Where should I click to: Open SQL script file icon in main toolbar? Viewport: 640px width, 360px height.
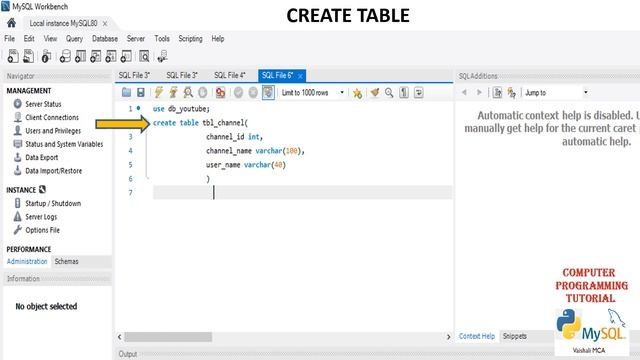coord(28,56)
